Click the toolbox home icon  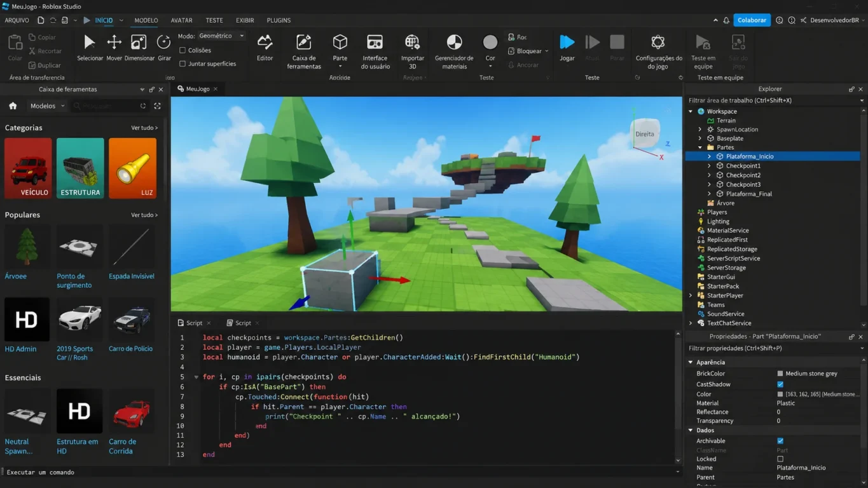pyautogui.click(x=13, y=106)
